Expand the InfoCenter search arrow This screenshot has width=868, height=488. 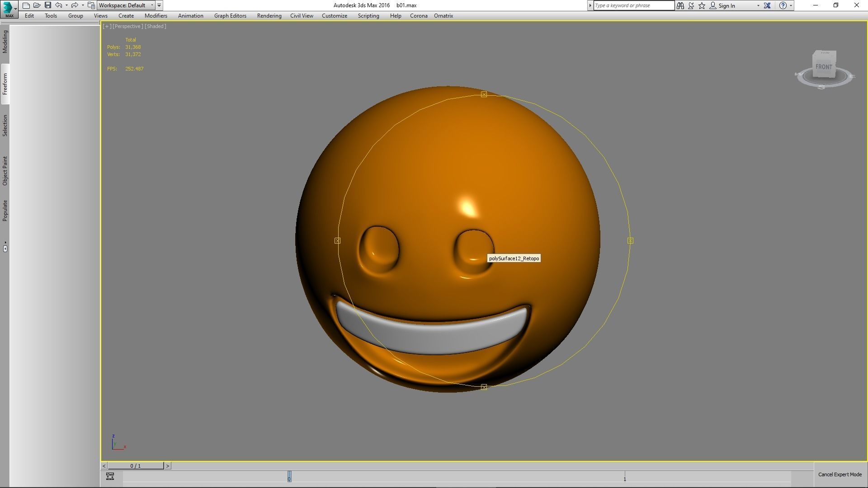click(590, 5)
